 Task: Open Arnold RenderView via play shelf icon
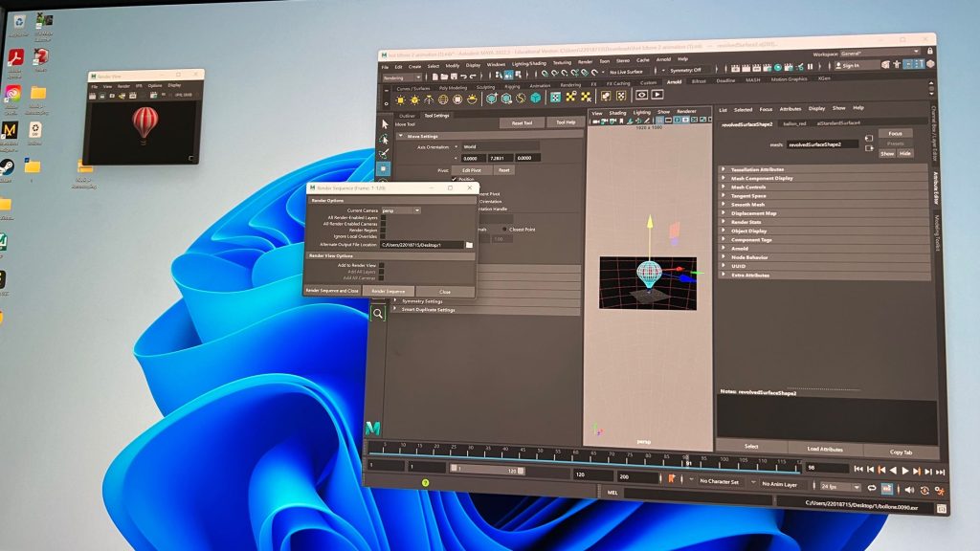[x=657, y=95]
